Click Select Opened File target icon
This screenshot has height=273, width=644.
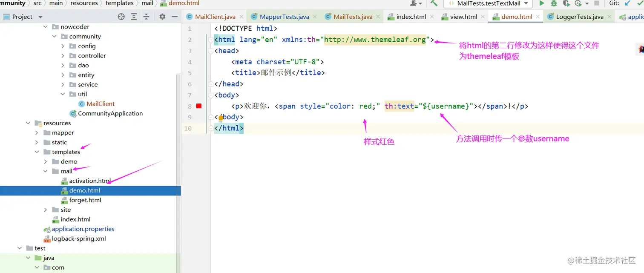click(121, 17)
